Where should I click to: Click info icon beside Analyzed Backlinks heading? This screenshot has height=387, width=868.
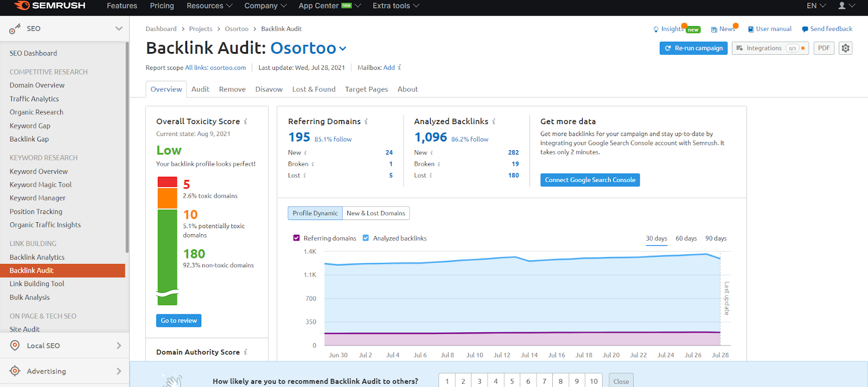point(494,121)
